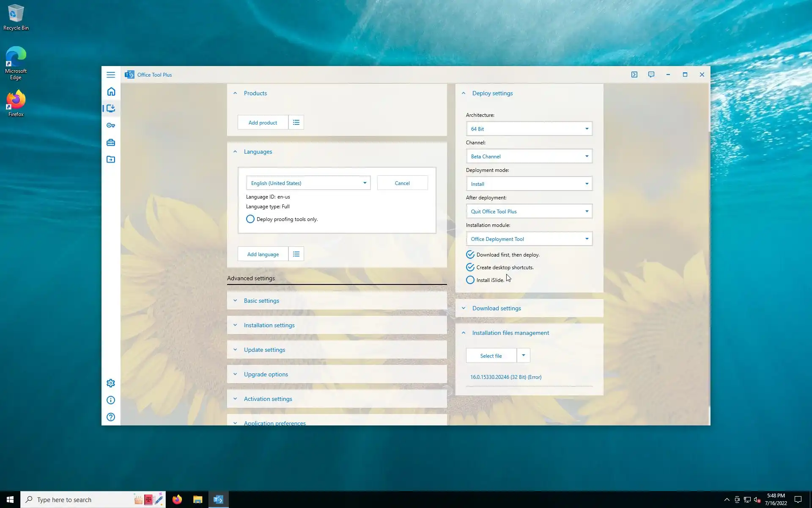Open the Toolbox briefcase icon in sidebar

pyautogui.click(x=111, y=142)
